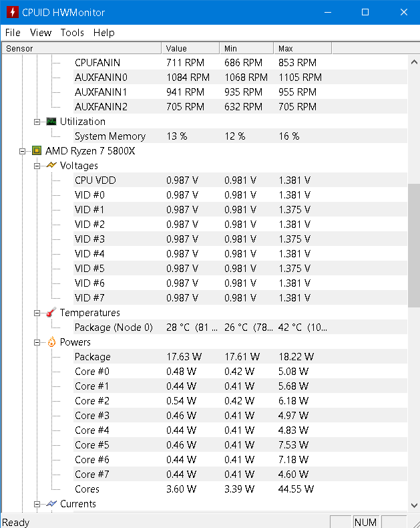This screenshot has width=420, height=528.
Task: Click the vertical scrollbar thumb
Action: tap(414, 245)
